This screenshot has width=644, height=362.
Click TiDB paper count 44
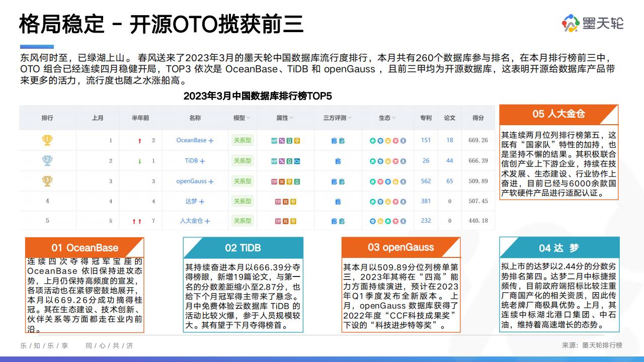point(449,161)
